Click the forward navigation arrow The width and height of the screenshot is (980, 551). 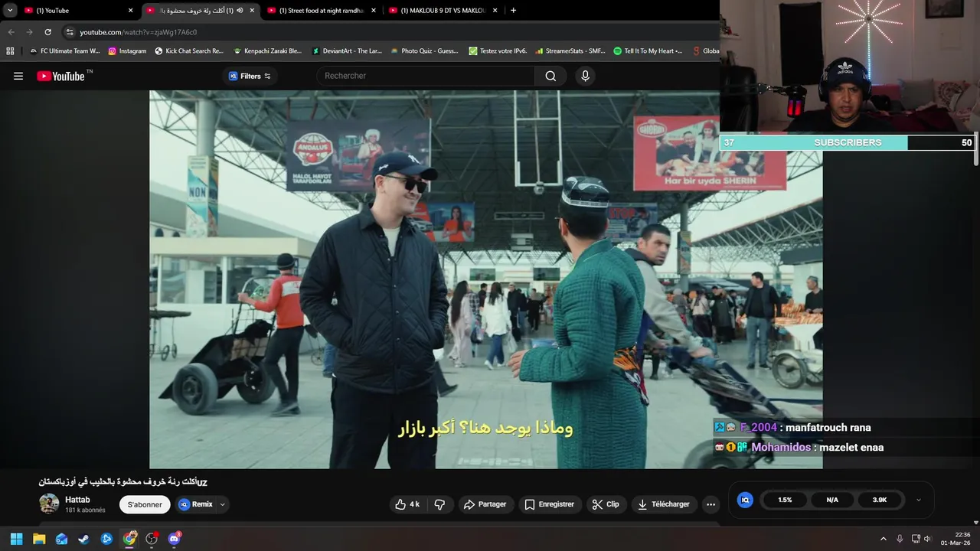point(29,32)
